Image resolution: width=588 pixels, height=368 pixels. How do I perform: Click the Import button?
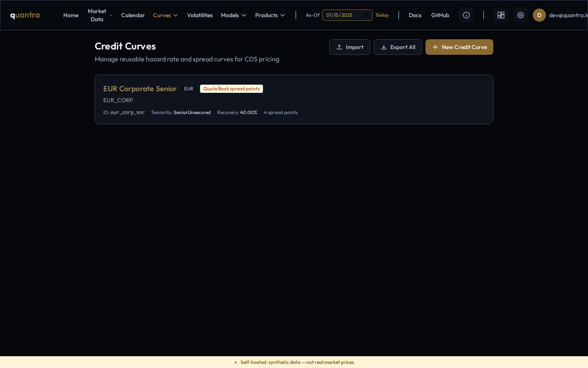tap(350, 47)
